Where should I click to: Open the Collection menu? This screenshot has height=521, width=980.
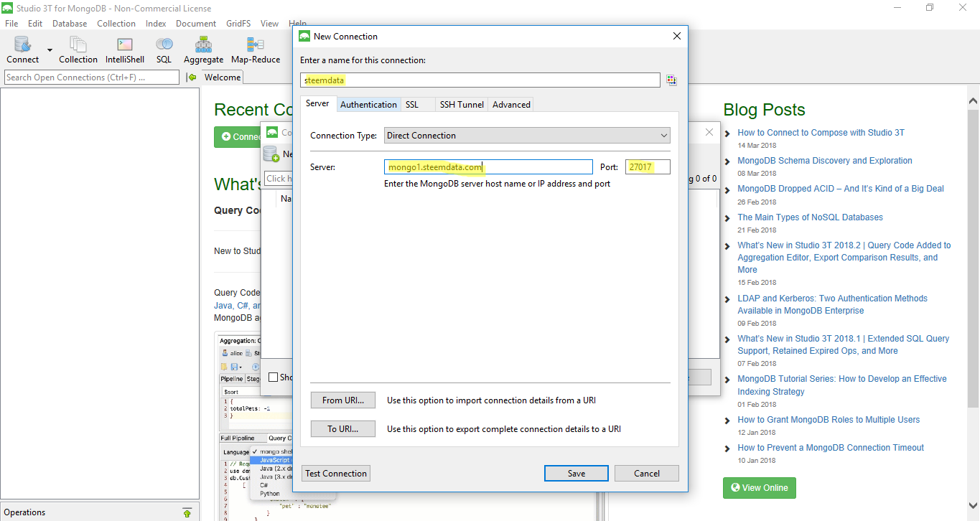tap(116, 24)
